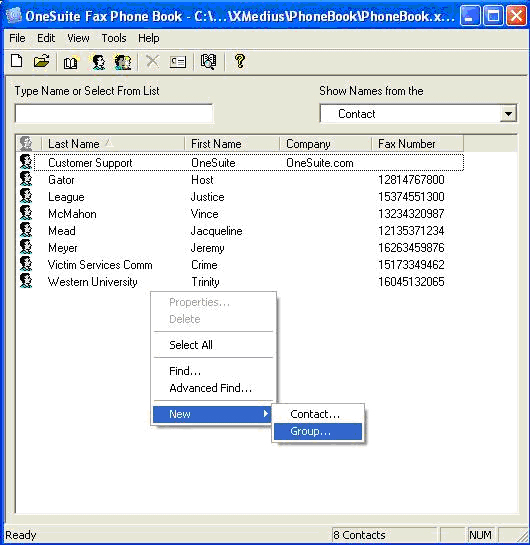Viewport: 530px width, 545px height.
Task: Click fax number 12135371234
Action: tap(411, 231)
